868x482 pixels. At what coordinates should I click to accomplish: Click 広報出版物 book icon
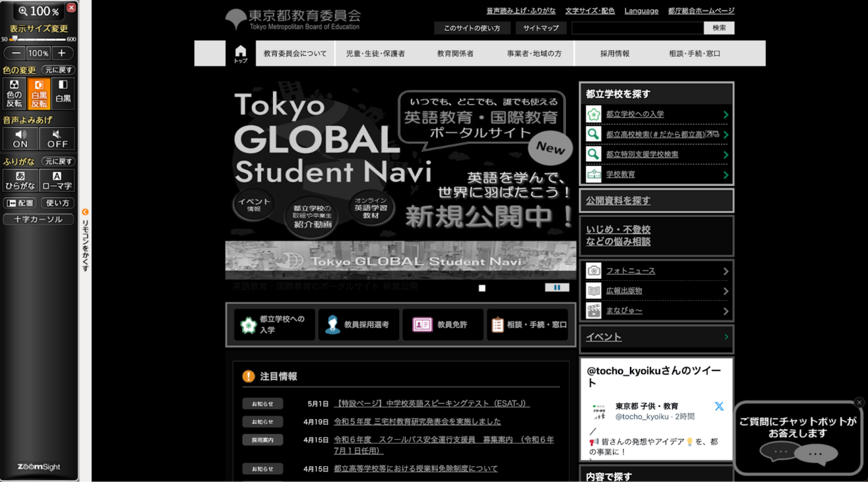[x=594, y=291]
